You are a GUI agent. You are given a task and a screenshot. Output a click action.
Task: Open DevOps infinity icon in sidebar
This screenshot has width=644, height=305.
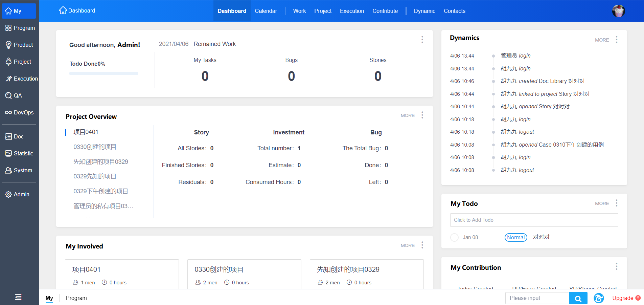[8, 112]
